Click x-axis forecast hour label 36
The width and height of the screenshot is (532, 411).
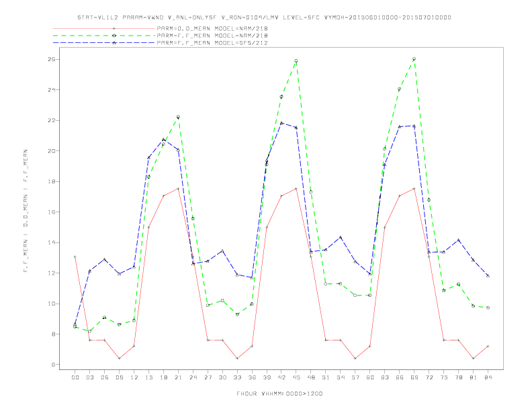click(x=252, y=377)
